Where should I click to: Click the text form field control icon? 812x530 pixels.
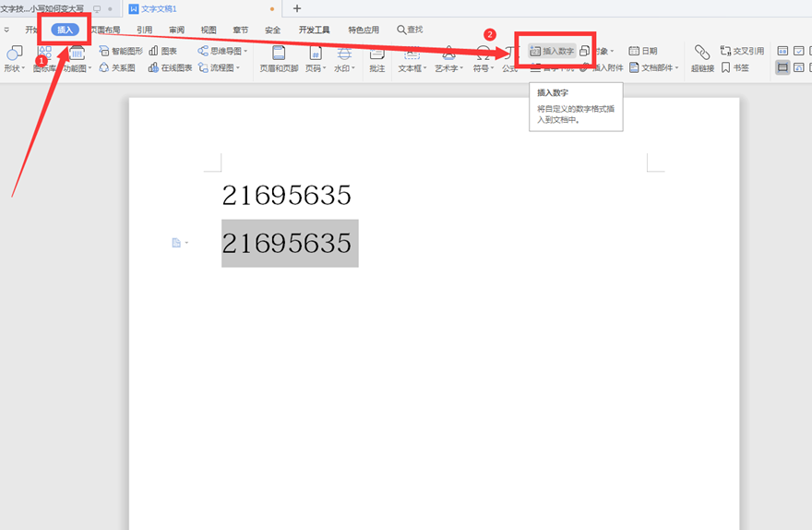782,51
